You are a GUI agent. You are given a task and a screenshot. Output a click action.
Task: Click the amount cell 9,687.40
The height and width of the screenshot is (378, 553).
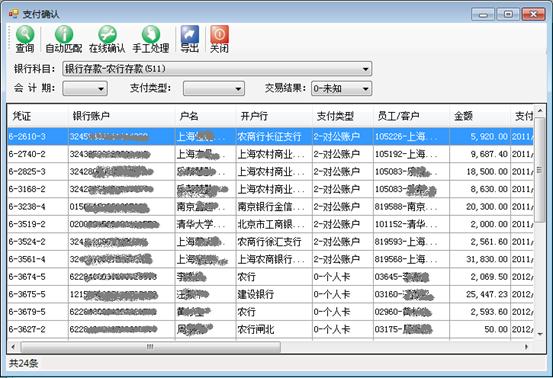[480, 154]
